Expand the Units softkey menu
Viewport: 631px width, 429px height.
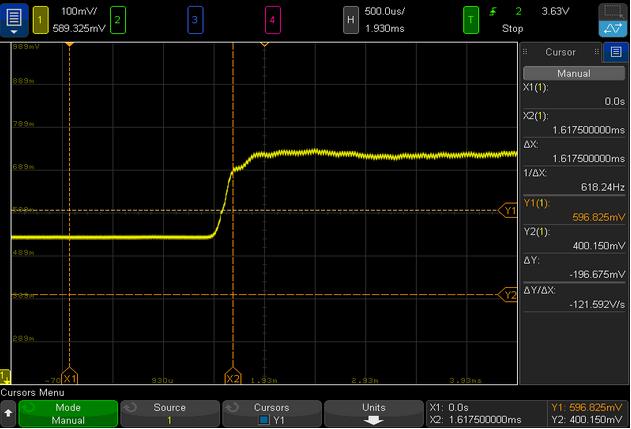point(371,414)
